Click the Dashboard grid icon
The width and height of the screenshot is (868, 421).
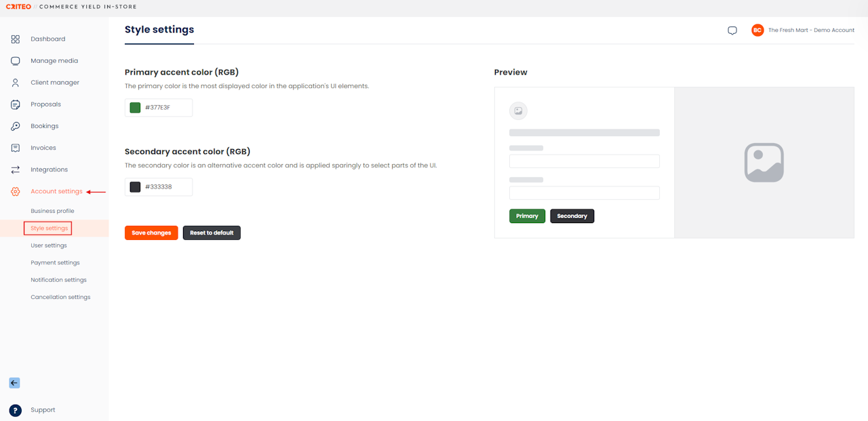16,39
